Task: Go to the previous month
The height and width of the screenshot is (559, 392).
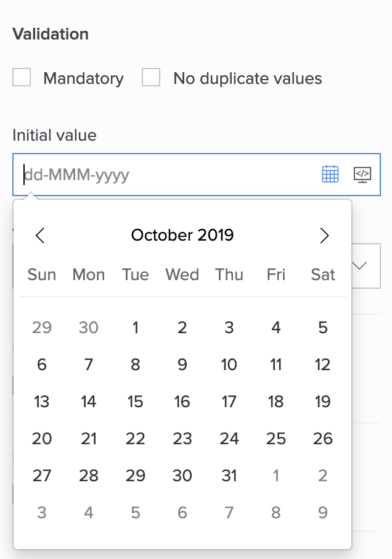Action: coord(41,235)
